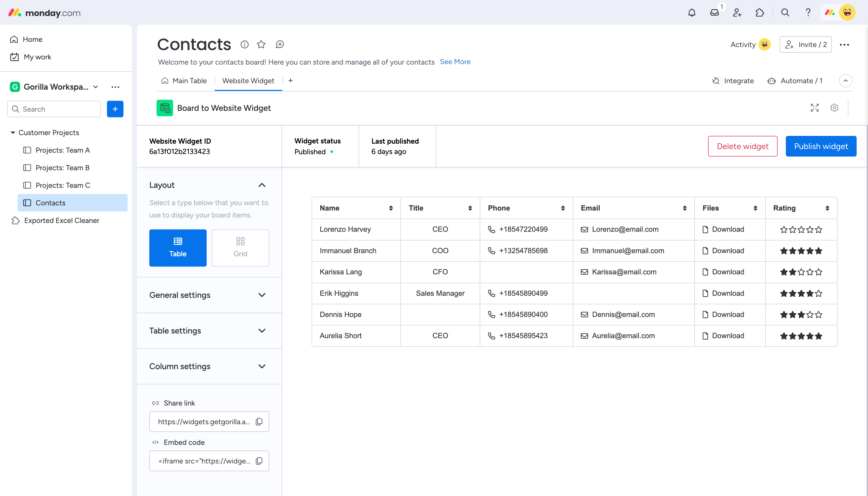The height and width of the screenshot is (496, 868).
Task: Copy the share link
Action: point(259,422)
